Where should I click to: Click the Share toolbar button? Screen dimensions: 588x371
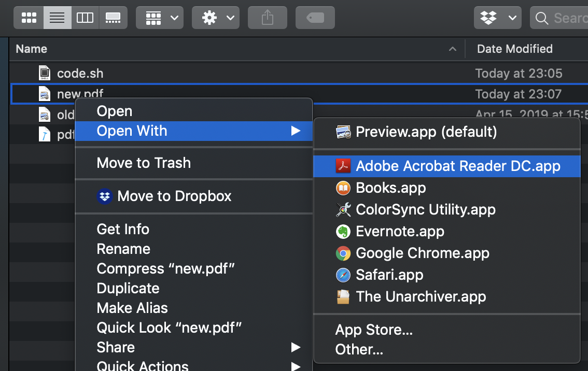(x=268, y=18)
